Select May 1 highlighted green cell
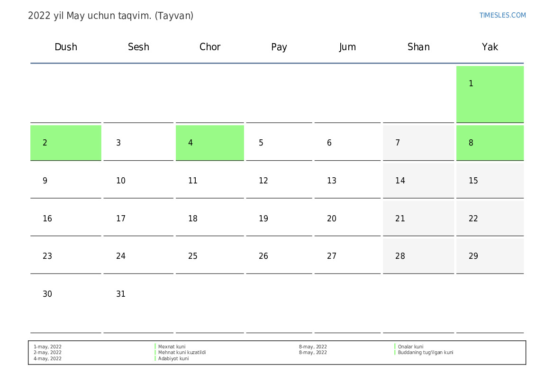Viewport: 554px width, 392px height. click(490, 94)
